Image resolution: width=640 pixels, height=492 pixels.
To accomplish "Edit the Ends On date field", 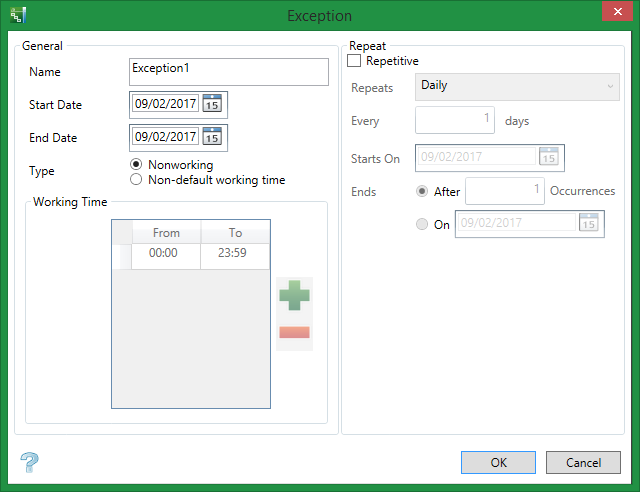I will pos(517,223).
